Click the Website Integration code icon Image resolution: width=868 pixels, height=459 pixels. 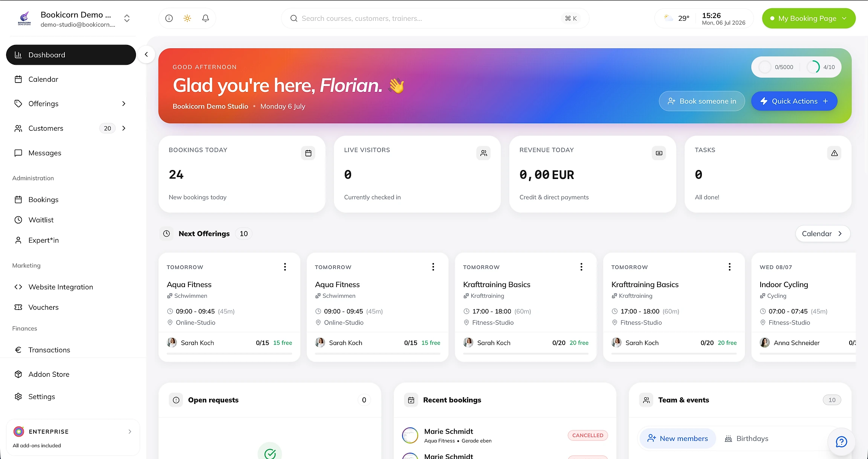18,287
